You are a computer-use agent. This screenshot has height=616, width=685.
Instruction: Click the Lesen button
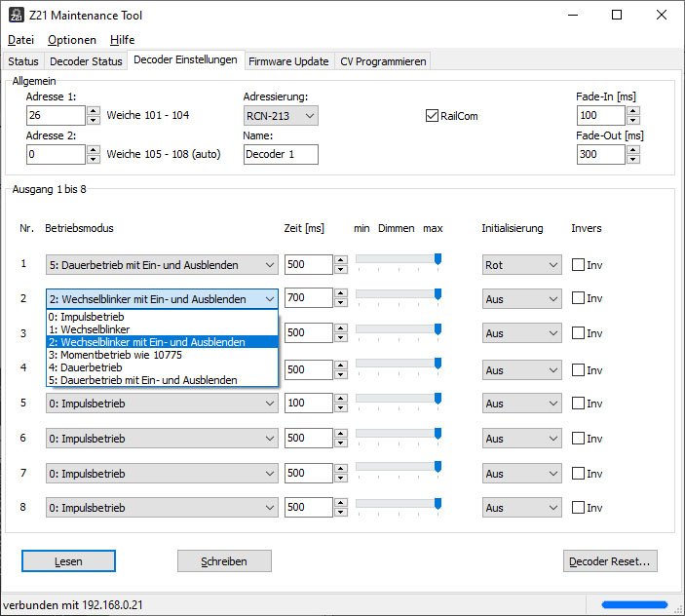tap(68, 561)
